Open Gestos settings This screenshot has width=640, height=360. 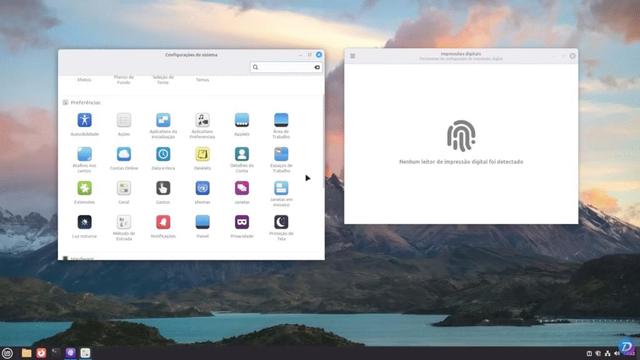point(163,193)
